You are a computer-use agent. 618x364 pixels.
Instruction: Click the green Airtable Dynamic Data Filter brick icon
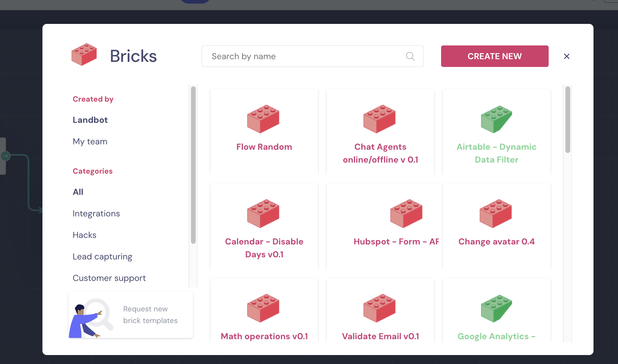[496, 119]
